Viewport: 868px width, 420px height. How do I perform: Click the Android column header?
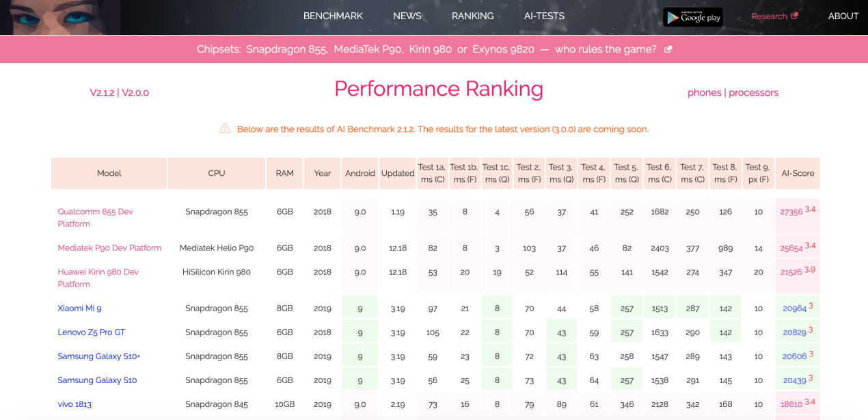coord(360,173)
